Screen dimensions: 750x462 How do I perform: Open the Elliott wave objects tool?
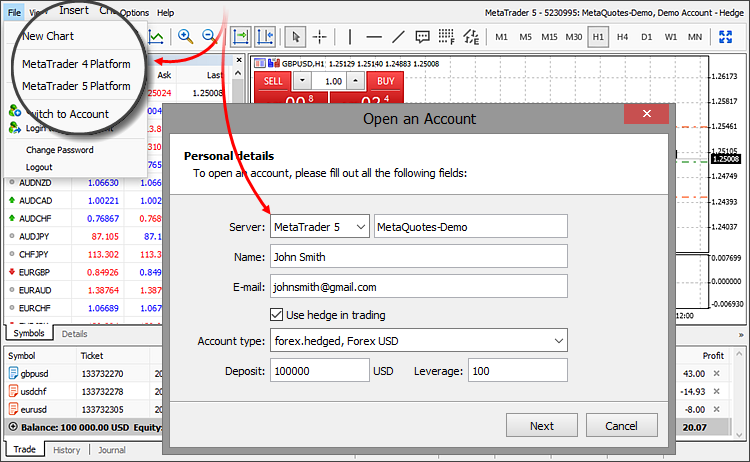pos(471,36)
